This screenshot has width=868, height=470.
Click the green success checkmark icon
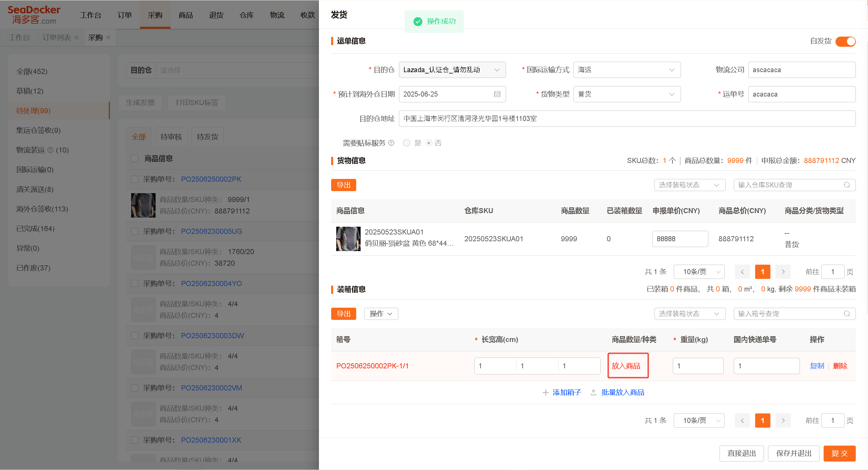(x=418, y=21)
